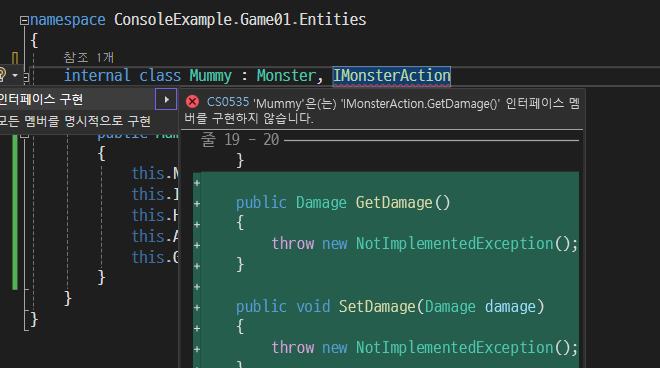The image size is (660, 368).
Task: Click SetDamage method in the preview
Action: [377, 307]
